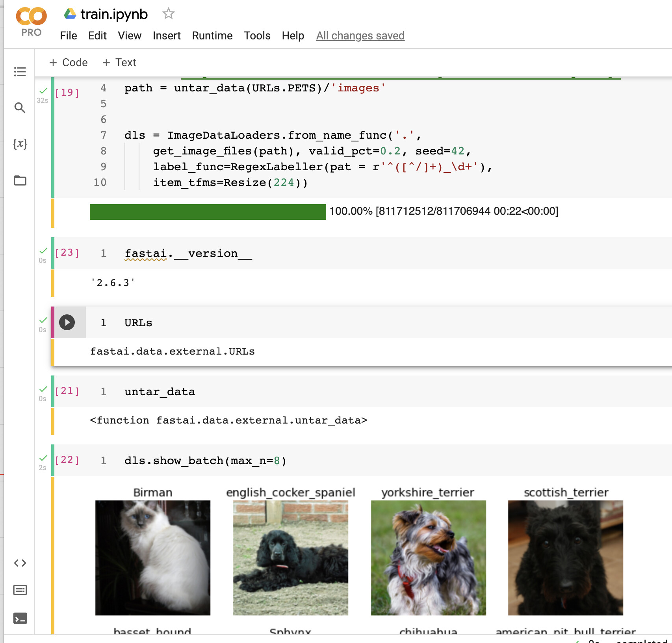Click the label_func=RegexLabeller code line
This screenshot has height=643, width=672.
tap(323, 167)
